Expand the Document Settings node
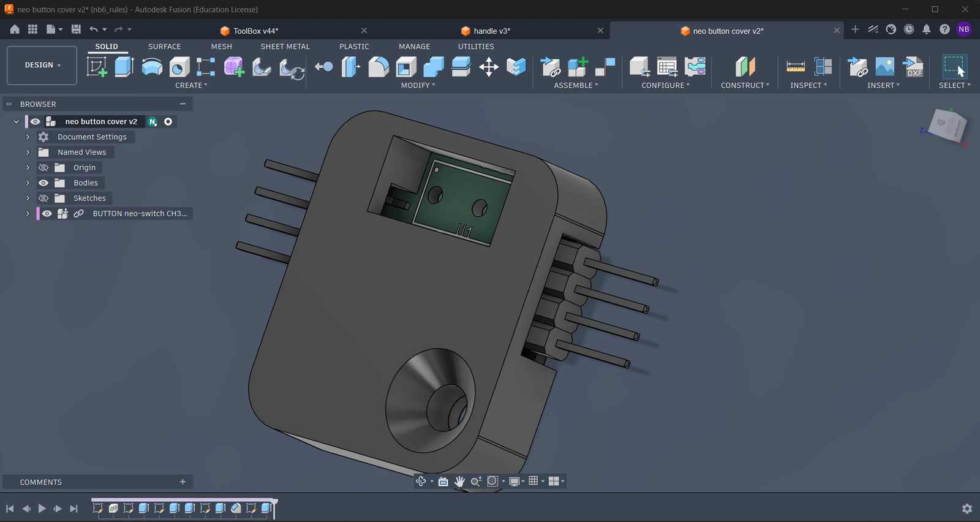 28,137
